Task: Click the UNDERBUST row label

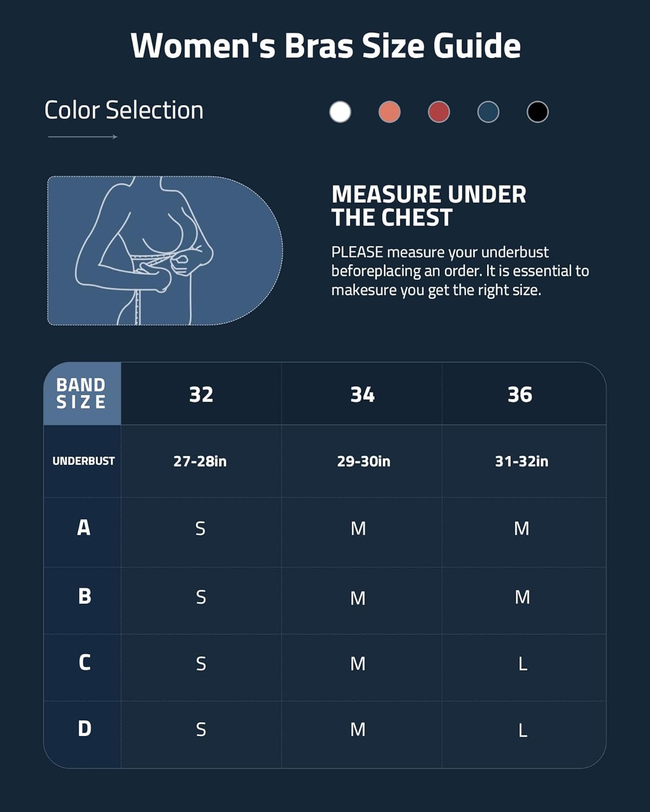Action: click(83, 461)
